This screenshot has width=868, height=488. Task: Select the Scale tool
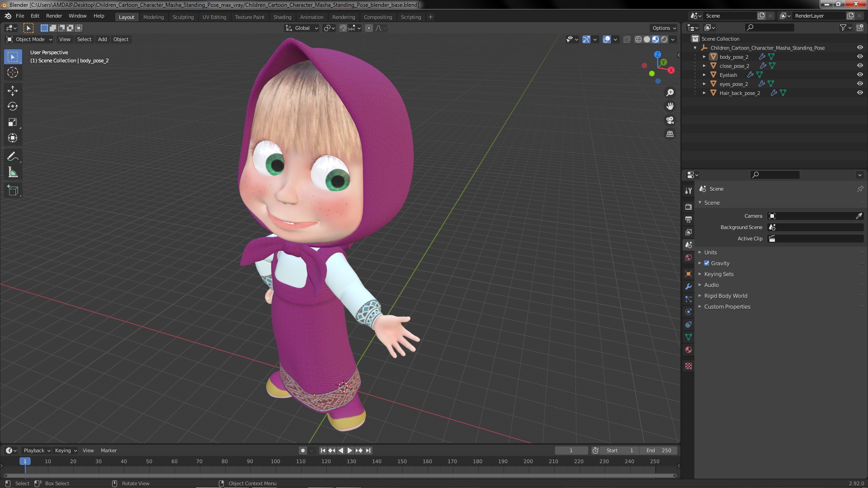click(13, 122)
